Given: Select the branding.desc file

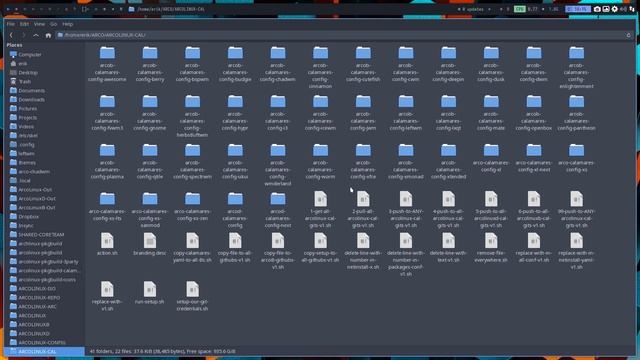Looking at the screenshot, I should tap(150, 244).
